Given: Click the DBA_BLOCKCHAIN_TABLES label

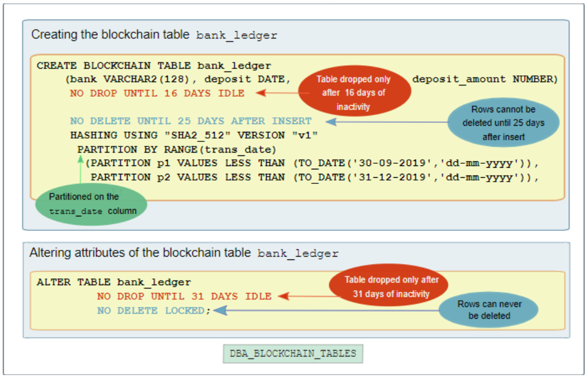Looking at the screenshot, I should pos(293,353).
